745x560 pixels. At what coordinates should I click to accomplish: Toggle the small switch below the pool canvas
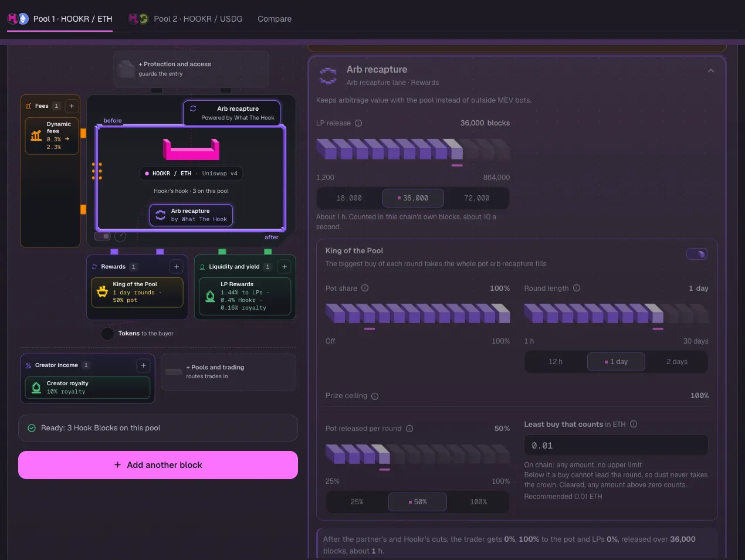point(103,236)
